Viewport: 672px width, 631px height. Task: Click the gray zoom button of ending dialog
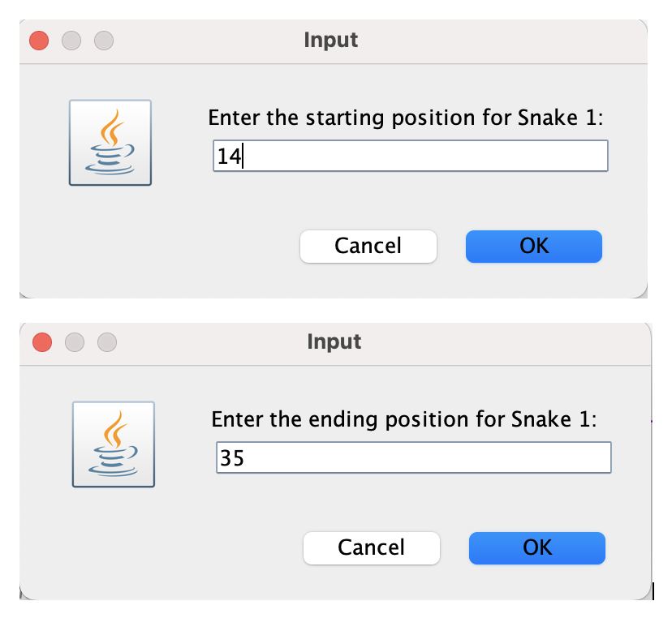pyautogui.click(x=107, y=341)
